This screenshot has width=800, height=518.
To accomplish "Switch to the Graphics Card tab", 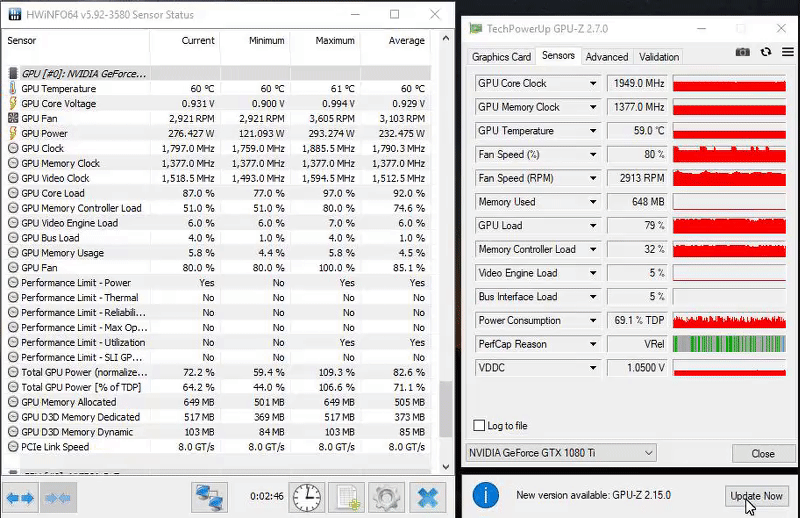I will pyautogui.click(x=501, y=57).
